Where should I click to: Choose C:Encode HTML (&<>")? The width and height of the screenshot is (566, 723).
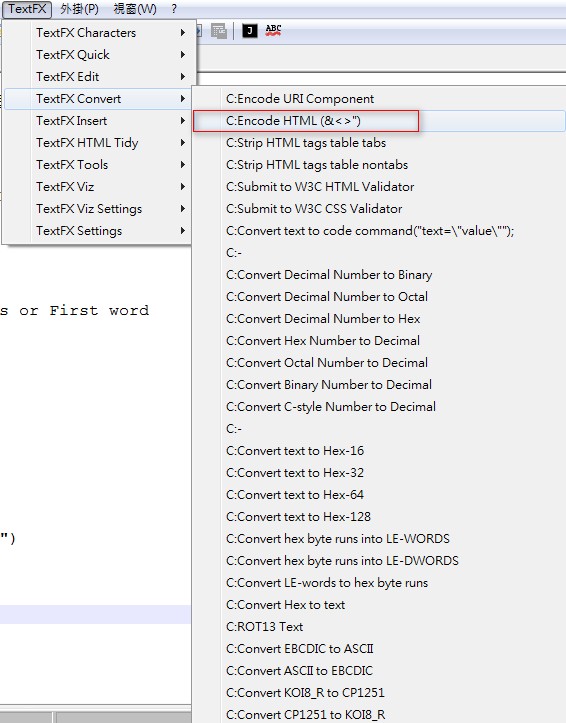(x=379, y=121)
